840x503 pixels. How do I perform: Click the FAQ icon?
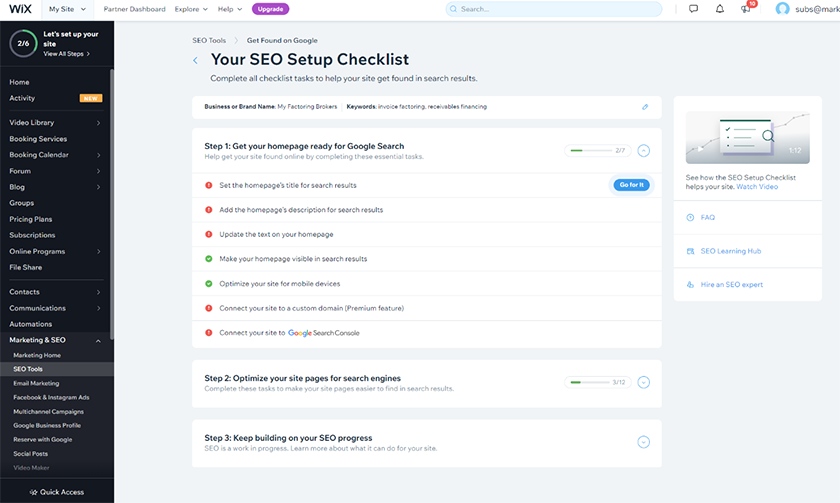tap(690, 217)
